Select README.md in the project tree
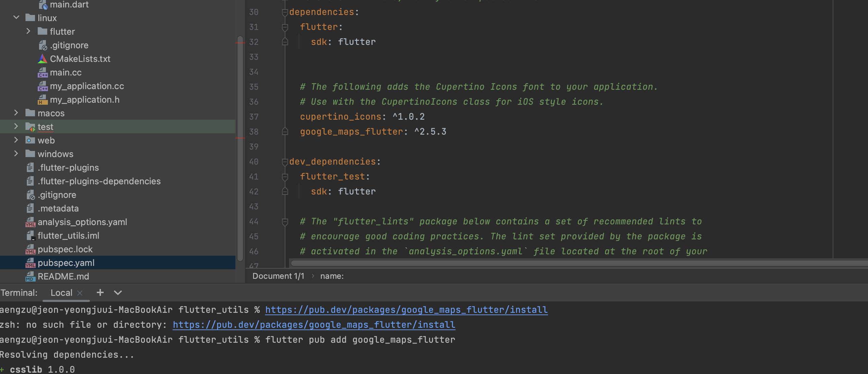868x374 pixels. [118, 276]
